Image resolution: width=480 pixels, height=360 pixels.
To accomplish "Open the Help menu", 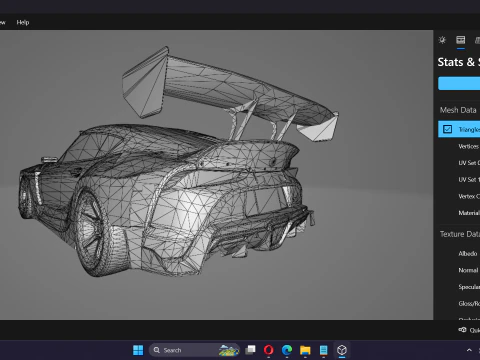I will (23, 22).
